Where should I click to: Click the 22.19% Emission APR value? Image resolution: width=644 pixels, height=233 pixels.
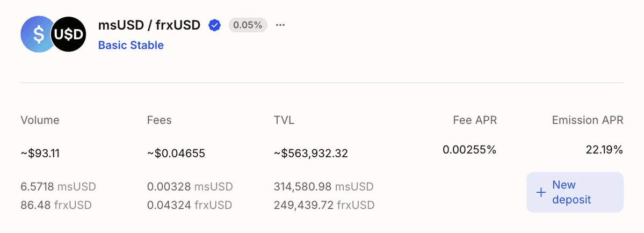(604, 150)
